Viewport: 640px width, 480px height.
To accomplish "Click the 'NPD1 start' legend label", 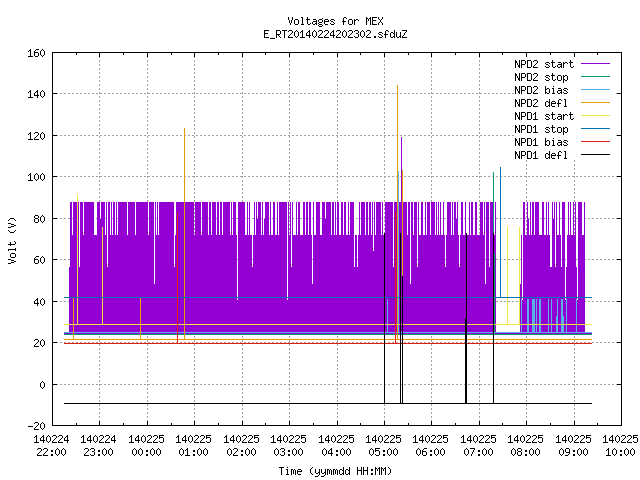I will pos(544,116).
